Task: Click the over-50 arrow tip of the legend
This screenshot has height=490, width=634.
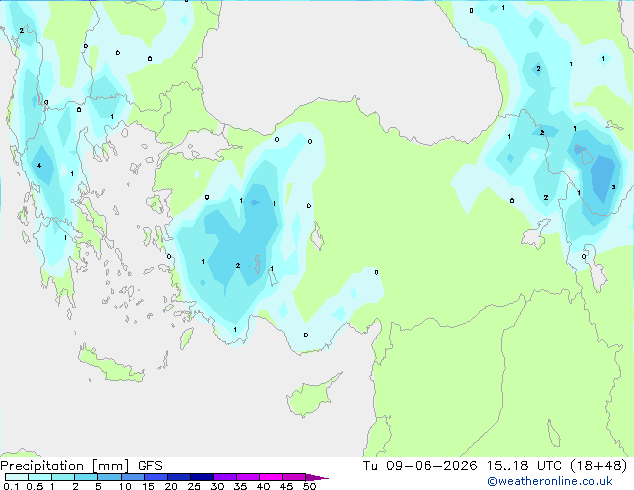Action: [x=317, y=477]
